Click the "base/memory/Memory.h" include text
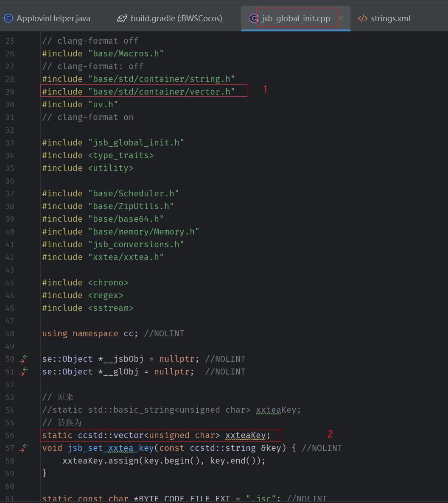 144,232
